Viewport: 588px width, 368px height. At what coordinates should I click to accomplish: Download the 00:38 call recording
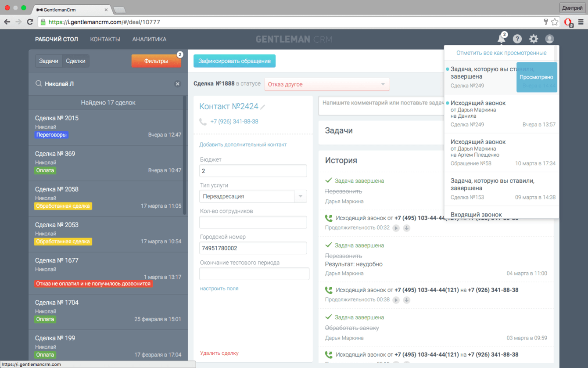[x=407, y=300]
